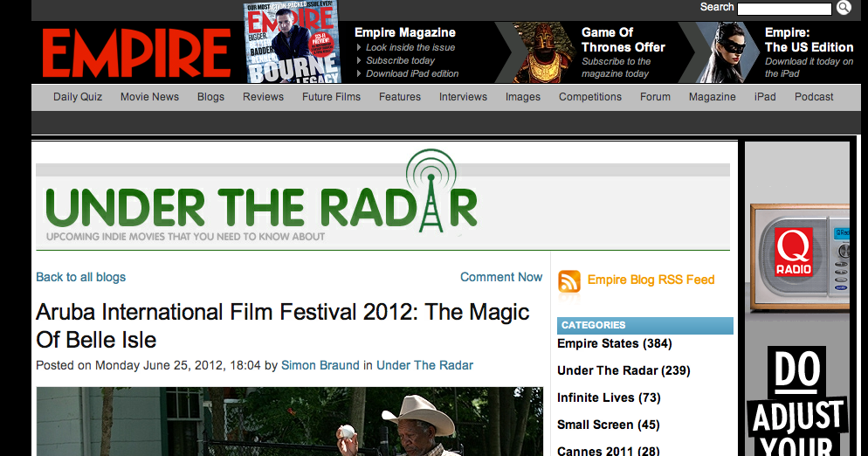Open the 'Empire: The US Edition' heading
The width and height of the screenshot is (868, 456).
tap(809, 40)
